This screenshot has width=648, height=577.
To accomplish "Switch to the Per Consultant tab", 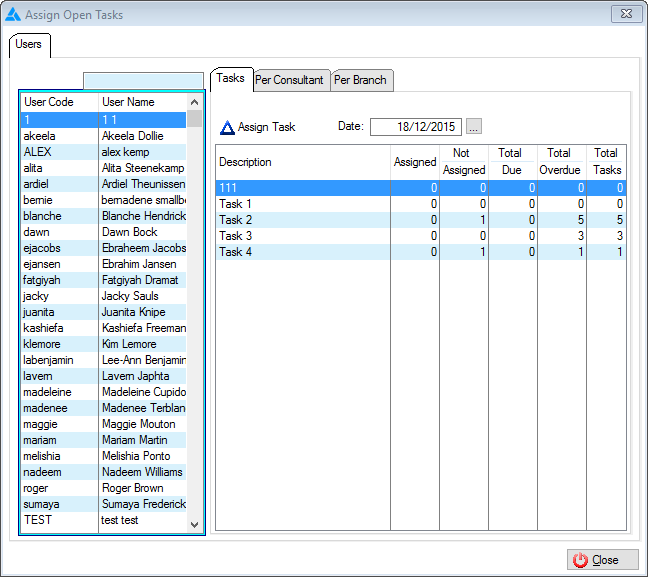I will coord(289,80).
